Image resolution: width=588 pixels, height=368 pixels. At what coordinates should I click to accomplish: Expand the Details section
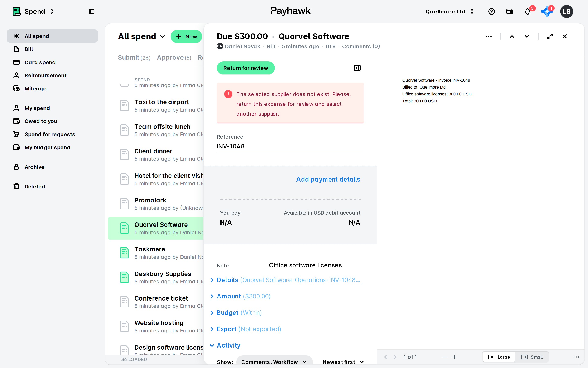pos(285,280)
